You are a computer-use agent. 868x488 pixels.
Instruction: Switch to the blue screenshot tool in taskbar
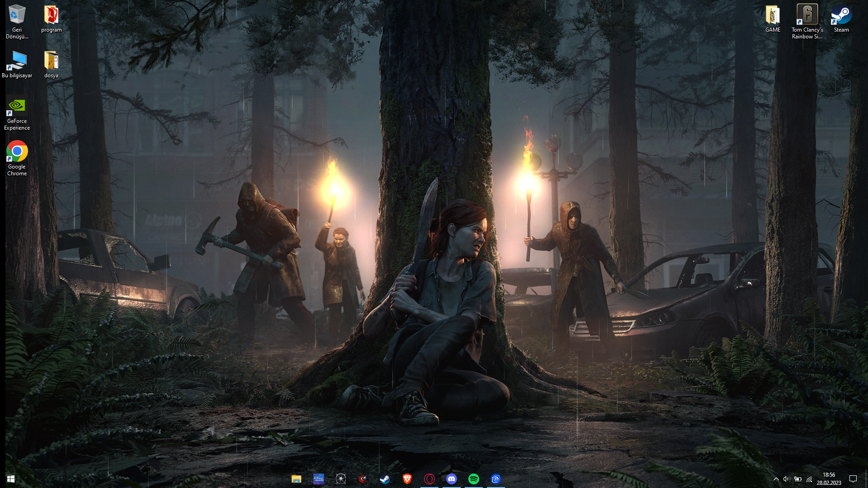pos(496,479)
